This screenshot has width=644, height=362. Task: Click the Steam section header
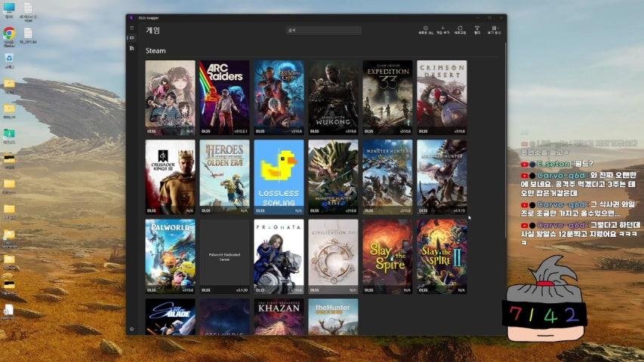[x=156, y=51]
